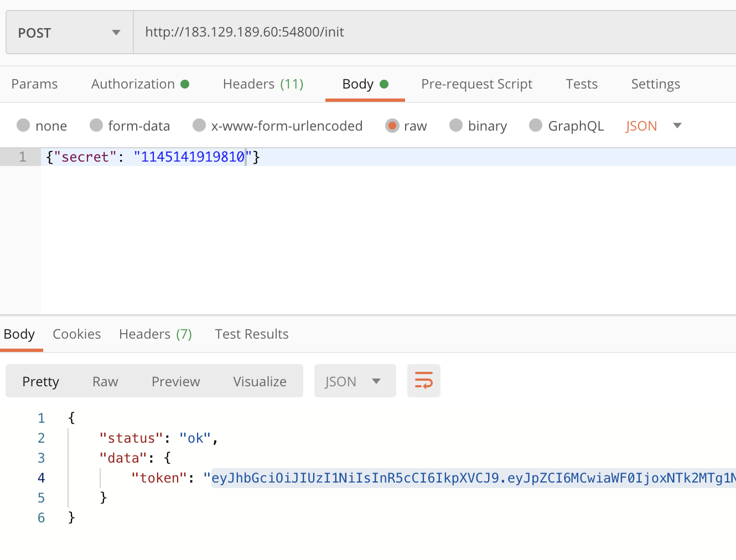Click the "data" key in response
Viewport: 736px width, 560px height.
coord(123,458)
